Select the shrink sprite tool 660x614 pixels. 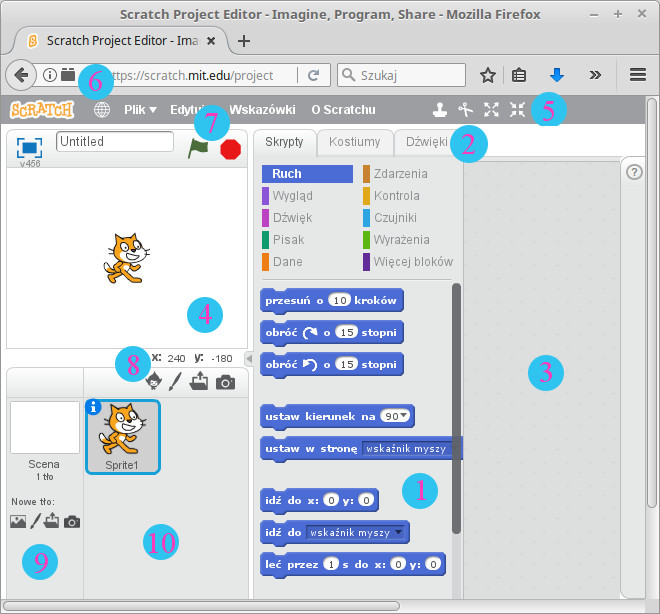point(517,110)
